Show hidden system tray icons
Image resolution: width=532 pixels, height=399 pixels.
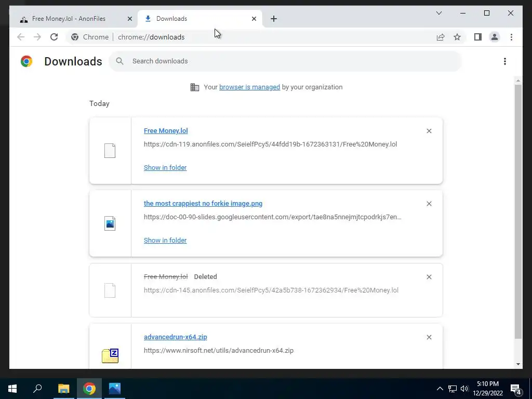coord(440,389)
